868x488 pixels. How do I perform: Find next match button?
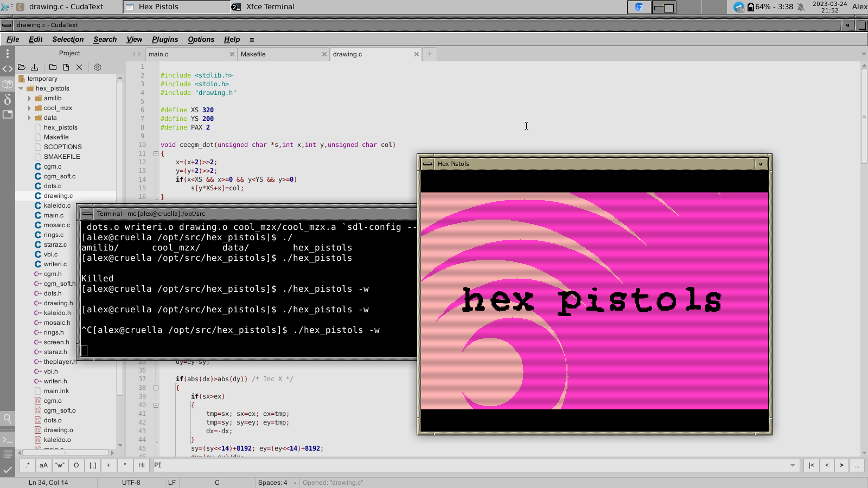(841, 465)
